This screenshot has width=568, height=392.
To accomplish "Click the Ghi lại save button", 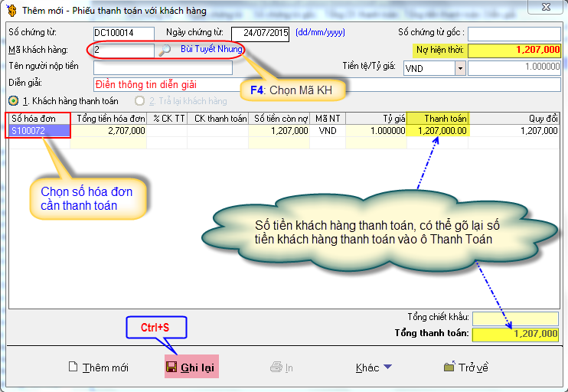I will [191, 367].
